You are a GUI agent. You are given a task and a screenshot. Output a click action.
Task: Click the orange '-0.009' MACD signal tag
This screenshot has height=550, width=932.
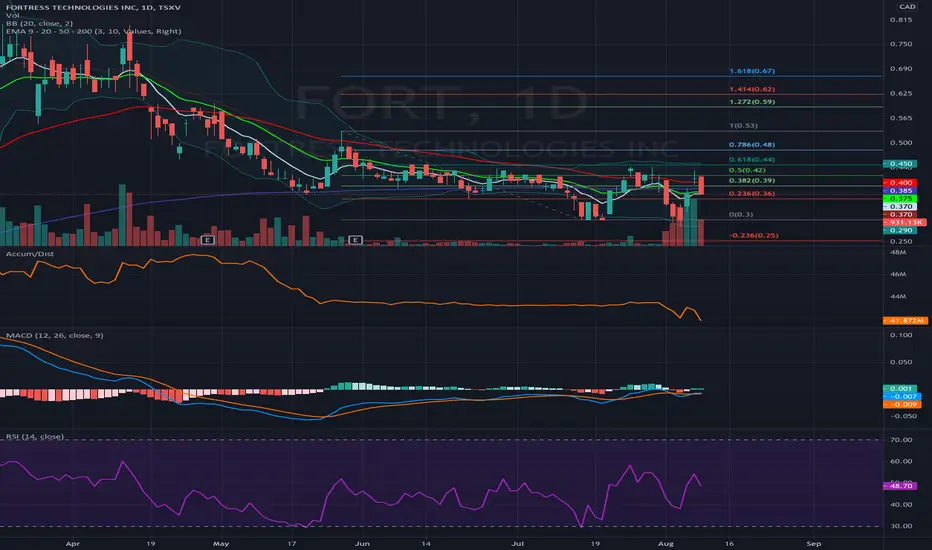point(902,404)
